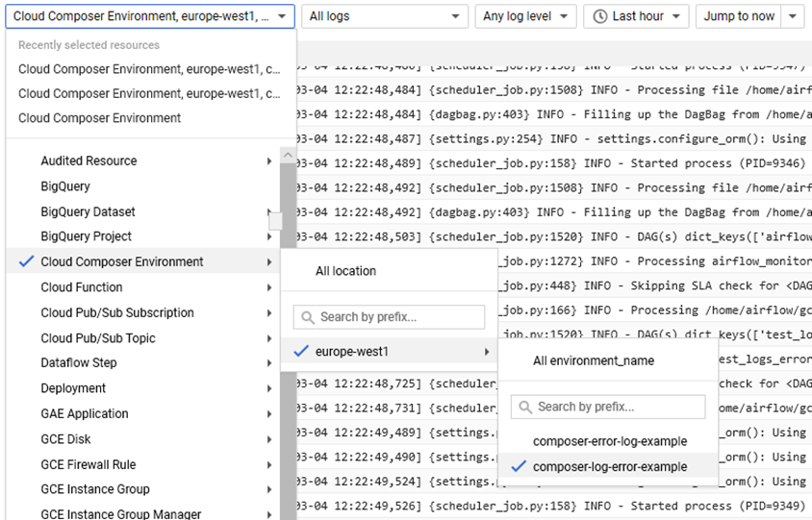This screenshot has width=812, height=520.
Task: Choose GAE Application resource
Action: [85, 413]
